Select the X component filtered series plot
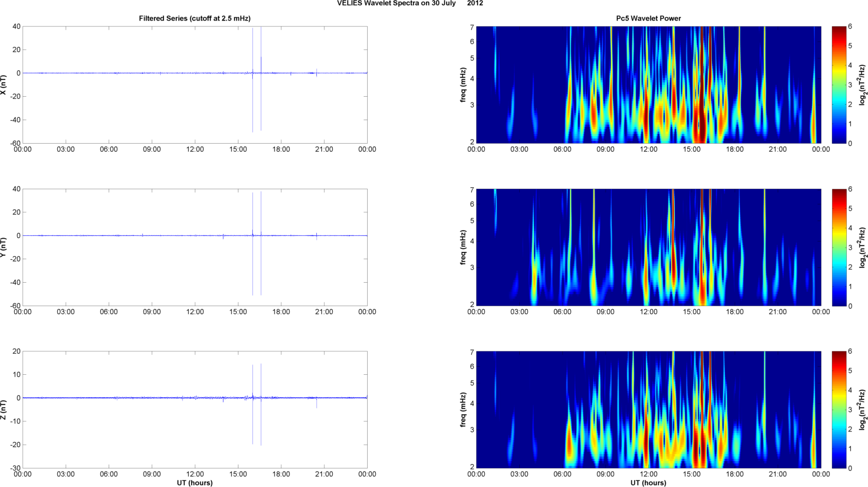 [195, 85]
